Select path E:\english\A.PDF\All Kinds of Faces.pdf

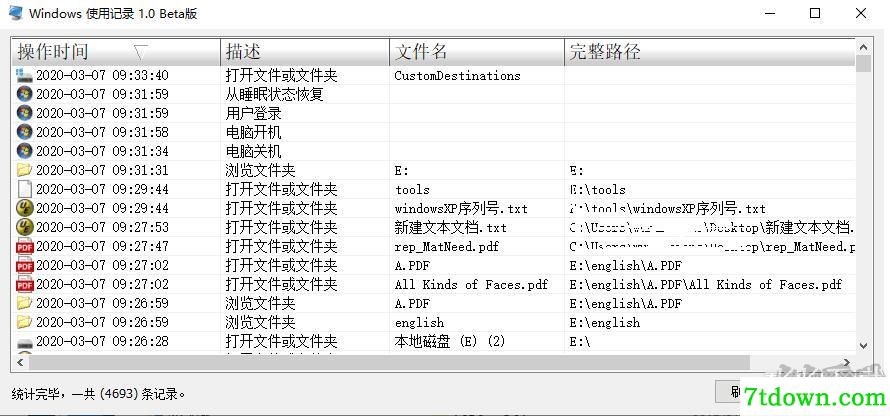pos(706,284)
